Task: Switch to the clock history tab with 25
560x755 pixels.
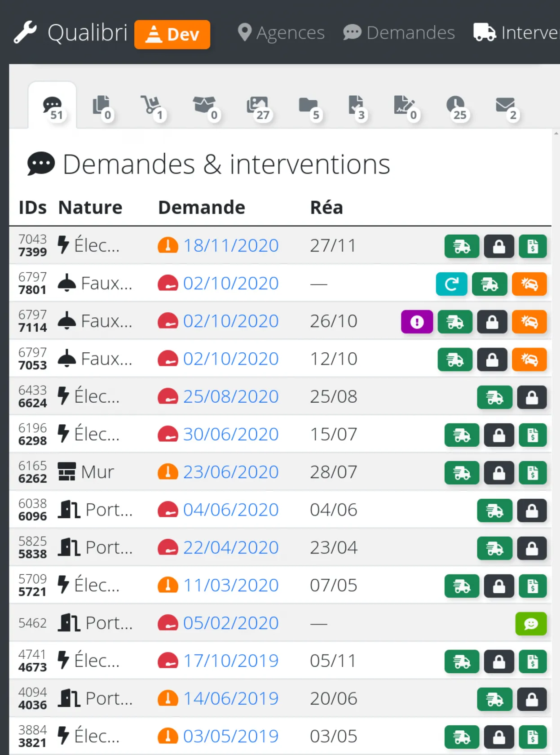Action: 457,107
